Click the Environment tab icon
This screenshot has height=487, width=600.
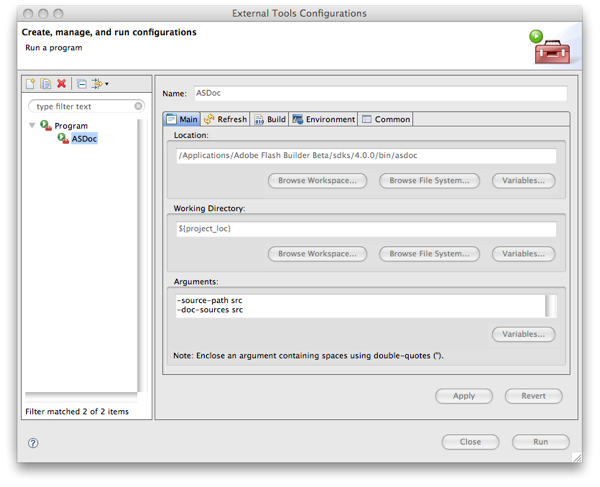(297, 119)
